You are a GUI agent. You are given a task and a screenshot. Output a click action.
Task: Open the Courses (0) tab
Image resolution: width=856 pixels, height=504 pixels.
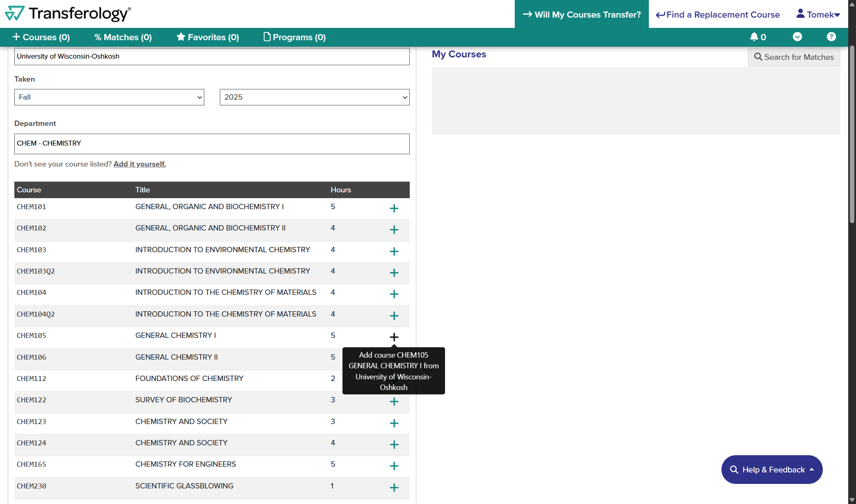coord(41,37)
